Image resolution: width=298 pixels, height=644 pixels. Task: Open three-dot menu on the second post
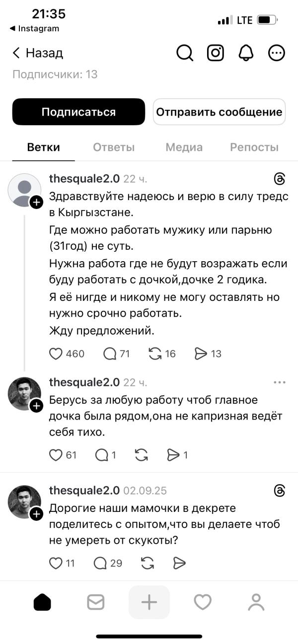[280, 382]
